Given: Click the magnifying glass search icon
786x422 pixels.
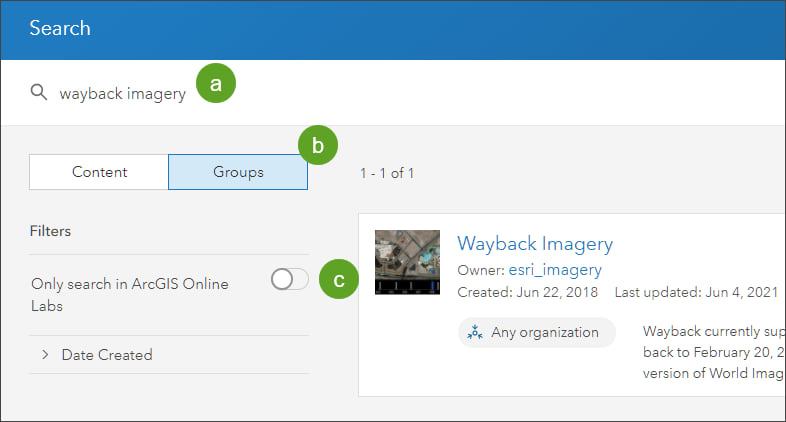Looking at the screenshot, I should tap(39, 92).
